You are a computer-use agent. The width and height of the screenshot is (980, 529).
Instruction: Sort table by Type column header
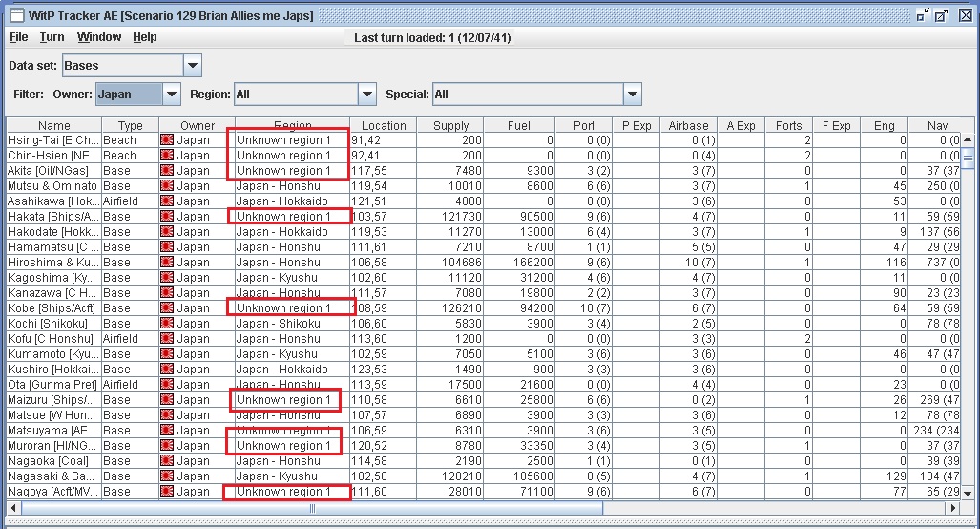point(130,125)
